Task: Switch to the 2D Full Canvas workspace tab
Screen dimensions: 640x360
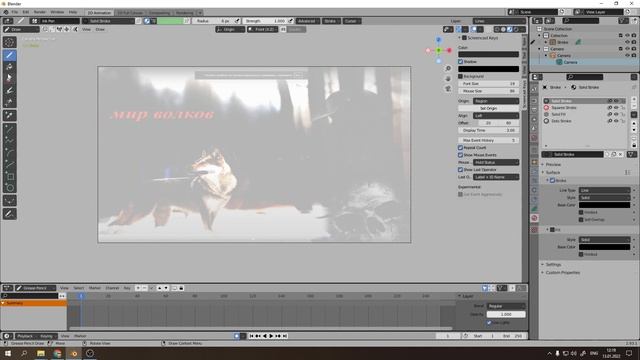Action: coord(130,13)
